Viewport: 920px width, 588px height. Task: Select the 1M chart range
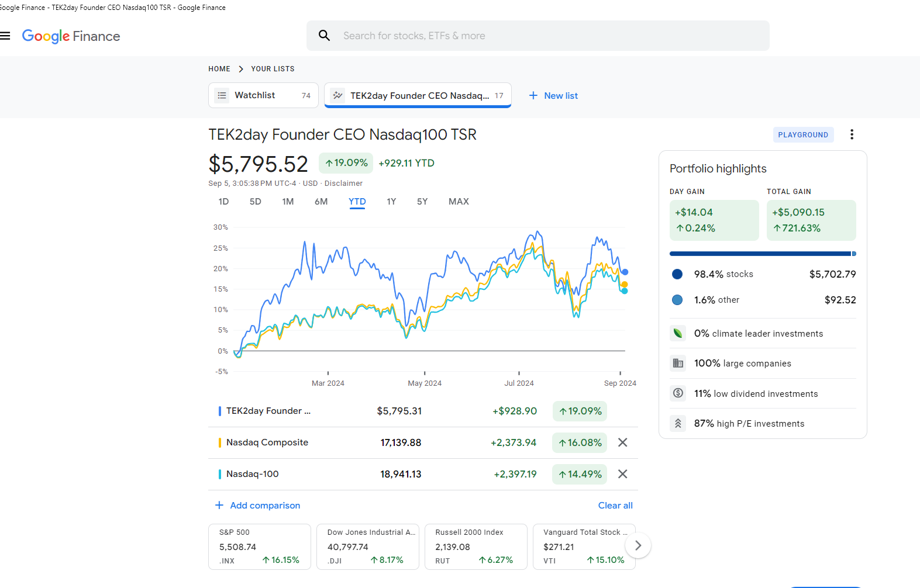click(288, 202)
